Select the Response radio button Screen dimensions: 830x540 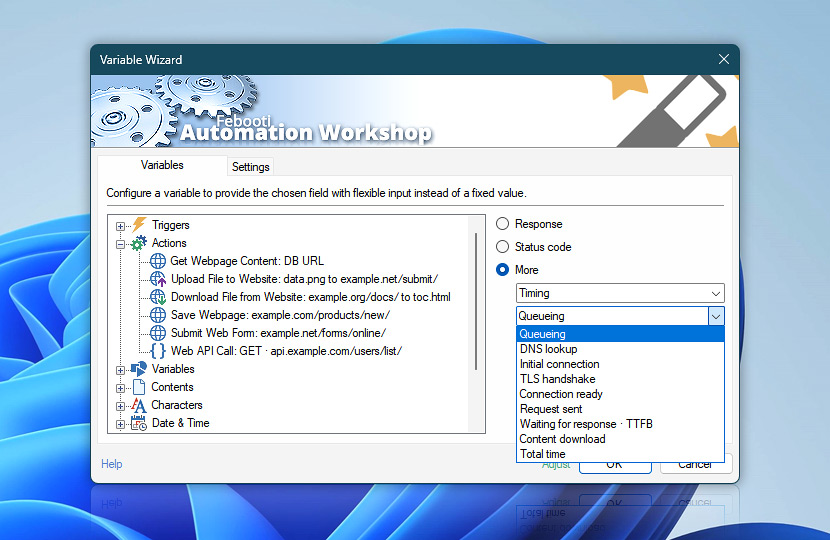point(502,224)
